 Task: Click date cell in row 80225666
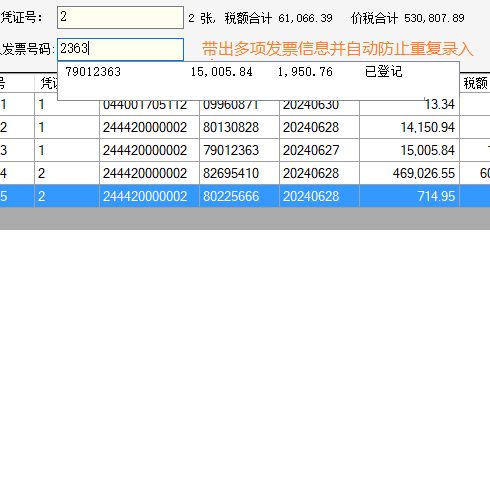click(x=319, y=196)
